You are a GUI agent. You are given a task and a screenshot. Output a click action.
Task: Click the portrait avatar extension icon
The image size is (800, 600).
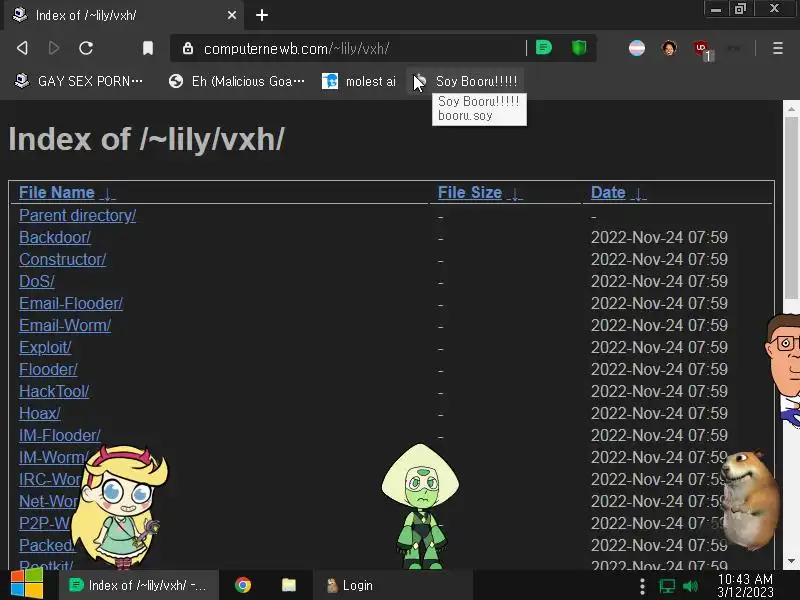click(x=669, y=48)
